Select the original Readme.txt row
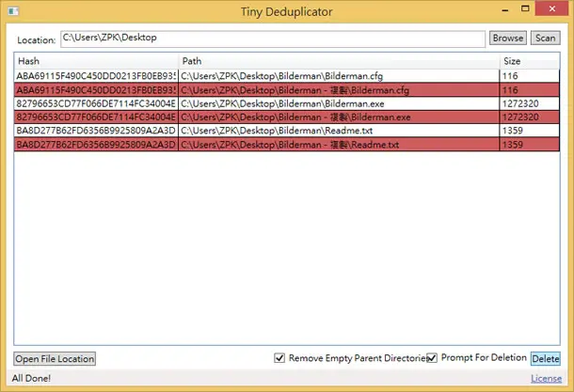The height and width of the screenshot is (392, 574). coord(287,131)
